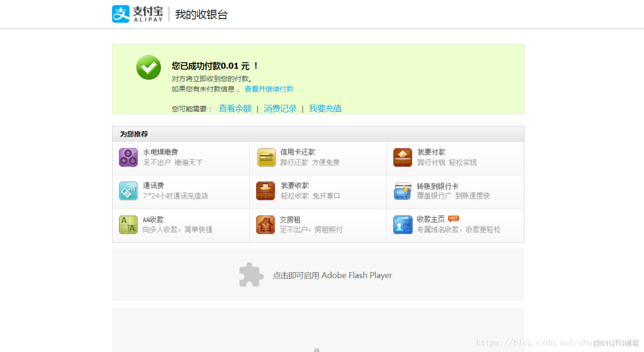Viewport: 644px width, 352px height.
Task: Select the 水电煤缴费 utilities payment icon
Action: tap(127, 158)
